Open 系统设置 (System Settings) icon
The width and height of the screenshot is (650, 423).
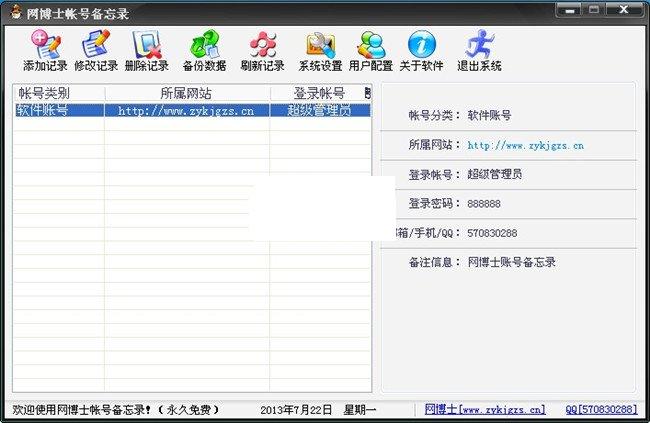pos(320,50)
